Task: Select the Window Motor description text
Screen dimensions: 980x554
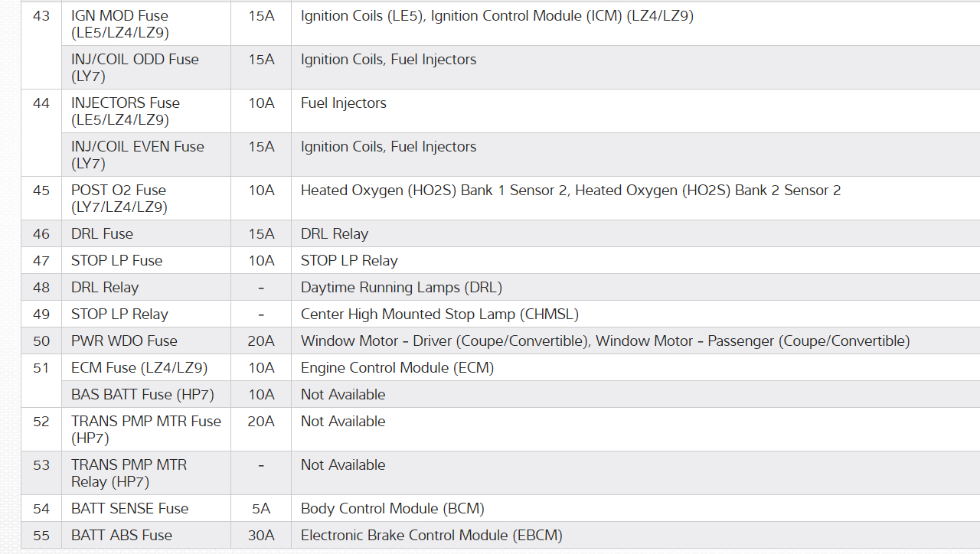Action: point(605,341)
